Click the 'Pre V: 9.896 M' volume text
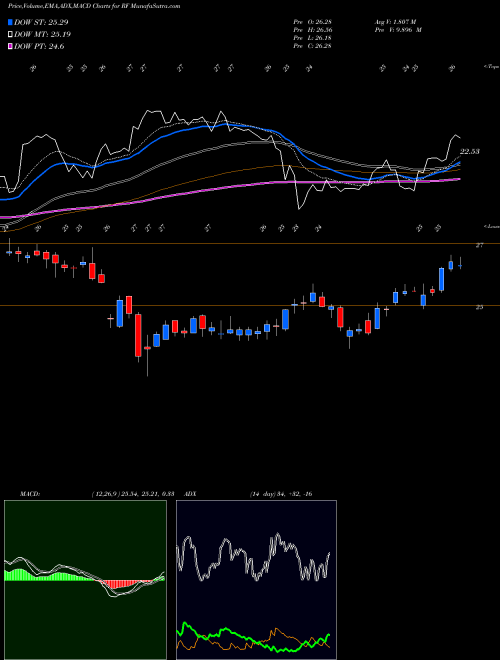500x660 pixels. [x=398, y=30]
